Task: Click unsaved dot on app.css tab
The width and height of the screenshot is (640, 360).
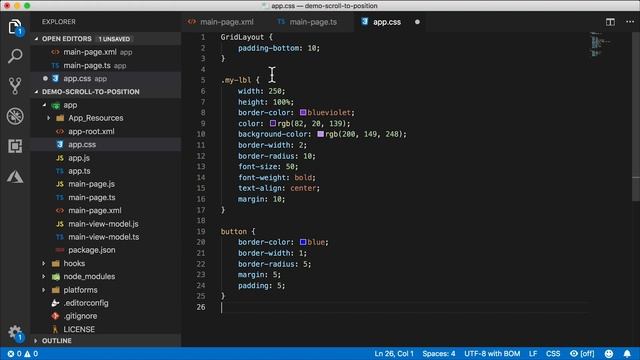Action: 417,22
